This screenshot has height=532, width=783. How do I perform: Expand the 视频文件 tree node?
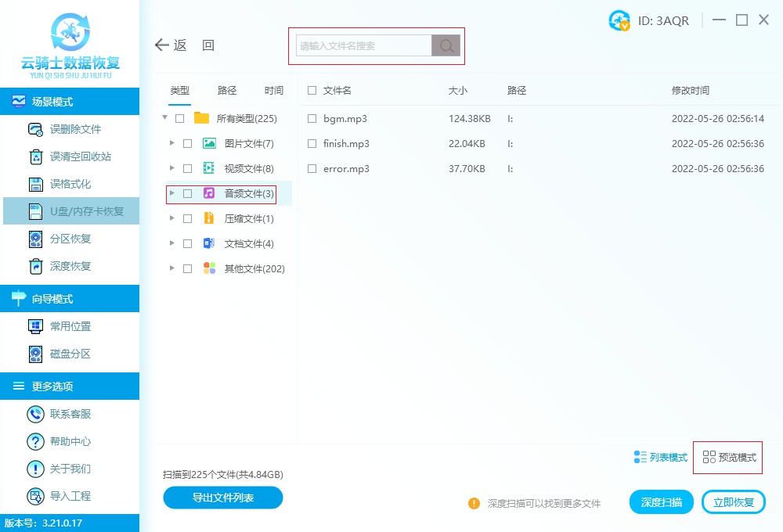pos(172,170)
